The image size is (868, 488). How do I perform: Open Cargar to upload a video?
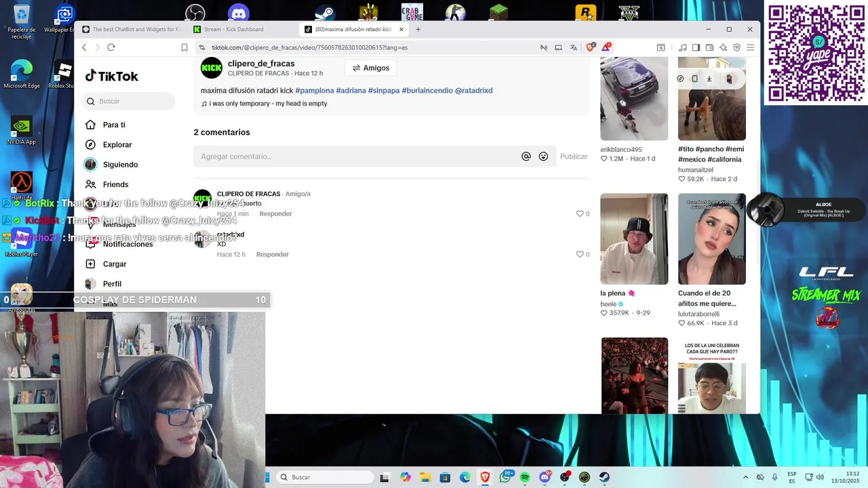point(115,264)
